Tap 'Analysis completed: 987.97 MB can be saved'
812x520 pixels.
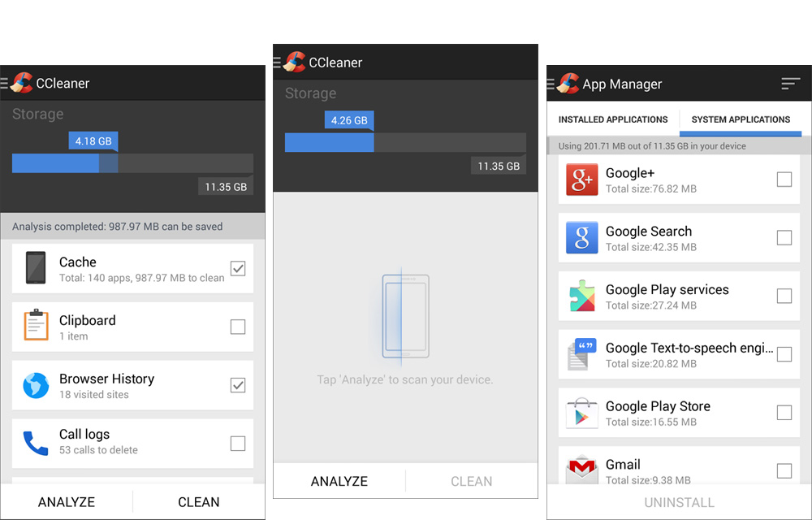click(x=118, y=227)
